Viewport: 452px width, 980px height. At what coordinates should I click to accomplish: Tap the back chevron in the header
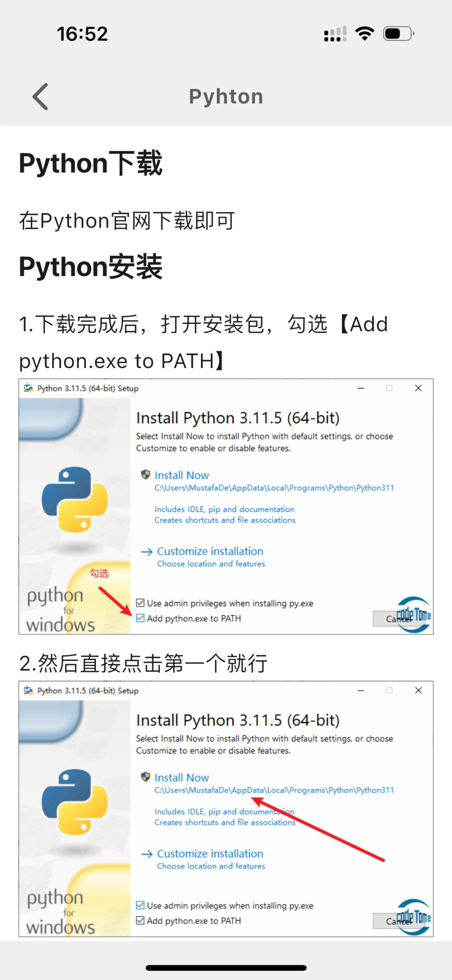40,96
